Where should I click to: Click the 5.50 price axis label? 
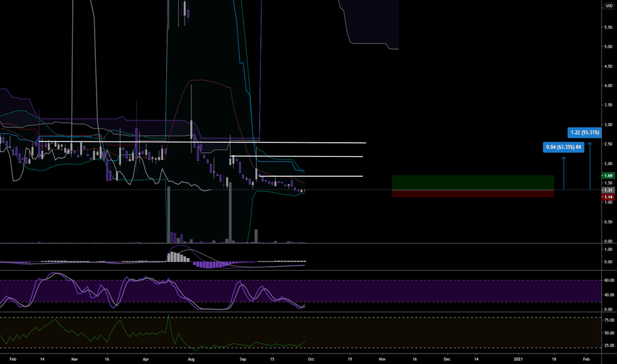[x=608, y=27]
